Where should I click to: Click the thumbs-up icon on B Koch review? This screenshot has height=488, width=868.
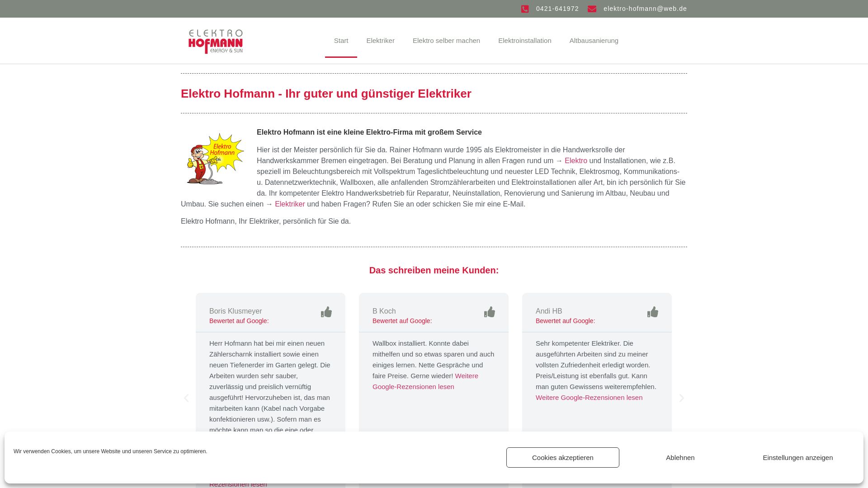click(490, 312)
